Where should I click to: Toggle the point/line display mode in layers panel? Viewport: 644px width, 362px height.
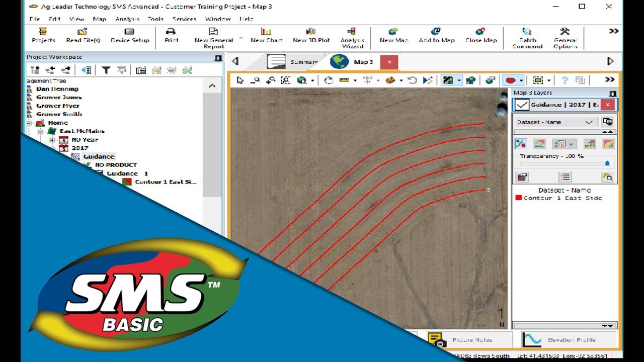click(520, 144)
